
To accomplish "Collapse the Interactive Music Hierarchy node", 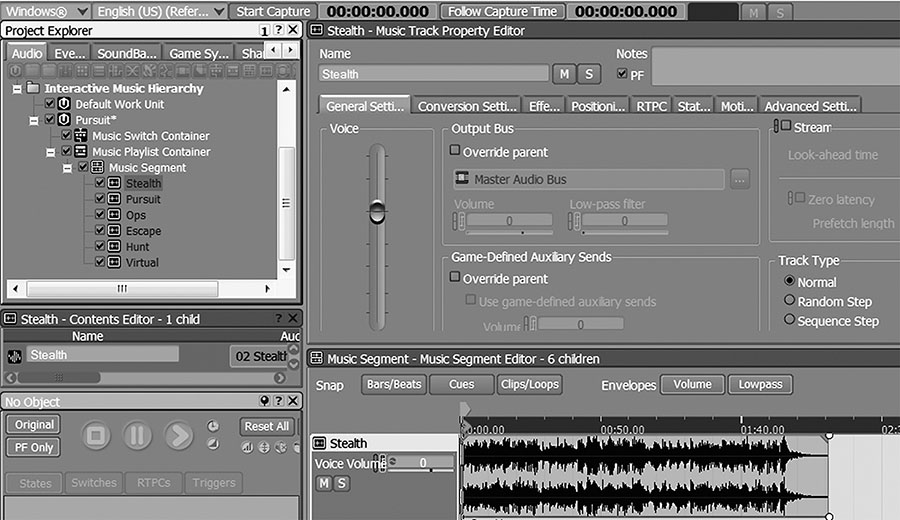I will (17, 88).
